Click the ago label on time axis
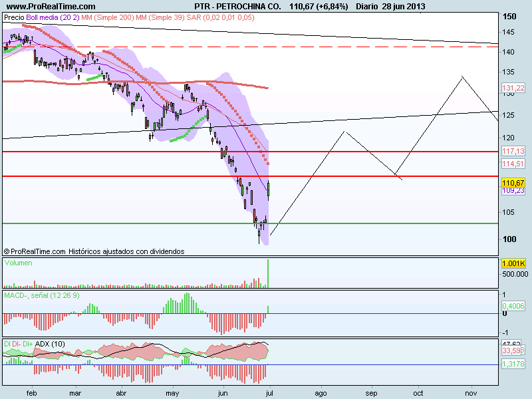532x399 pixels. pos(321,394)
